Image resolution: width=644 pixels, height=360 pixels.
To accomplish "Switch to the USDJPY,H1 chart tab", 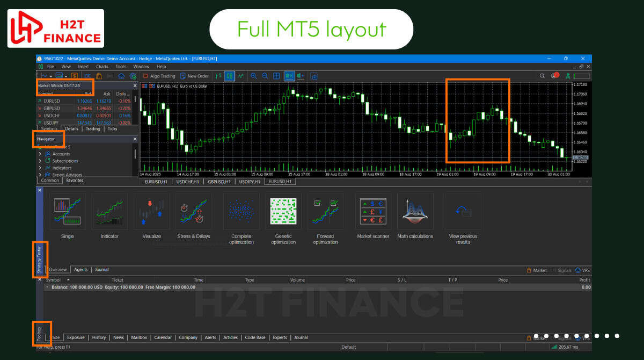I will pos(249,182).
